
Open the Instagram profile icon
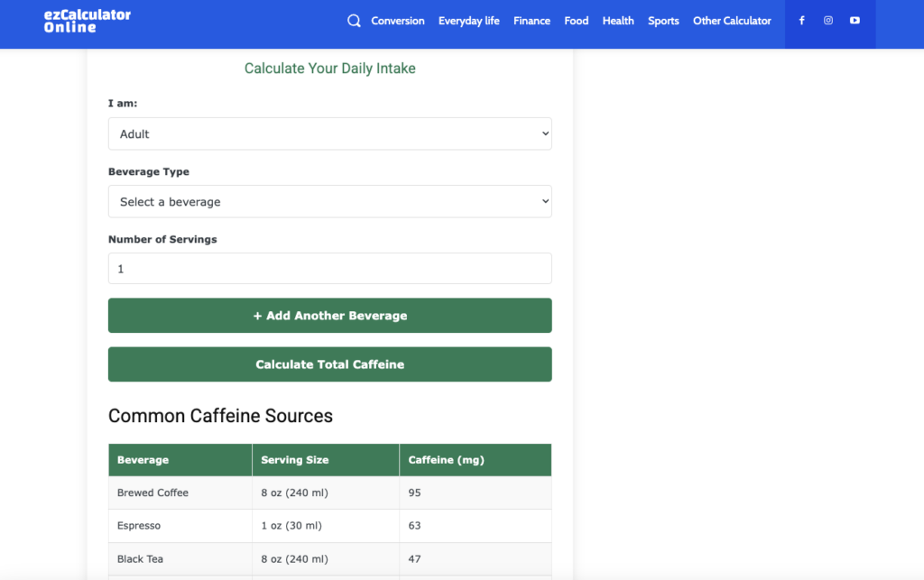(828, 20)
